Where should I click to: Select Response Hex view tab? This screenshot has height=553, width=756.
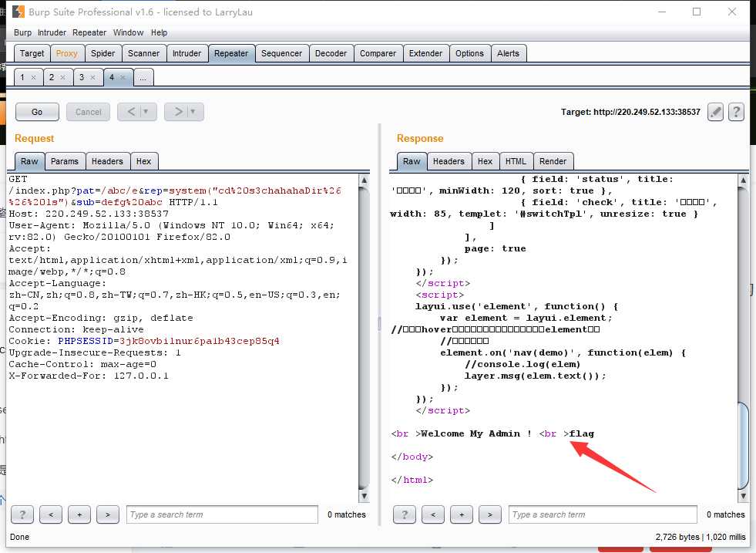pyautogui.click(x=485, y=161)
